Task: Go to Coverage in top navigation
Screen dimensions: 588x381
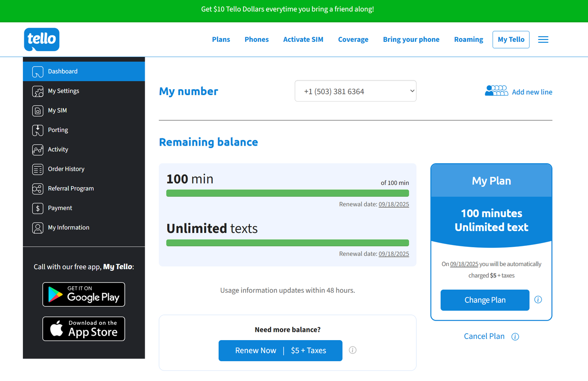Action: pyautogui.click(x=353, y=40)
